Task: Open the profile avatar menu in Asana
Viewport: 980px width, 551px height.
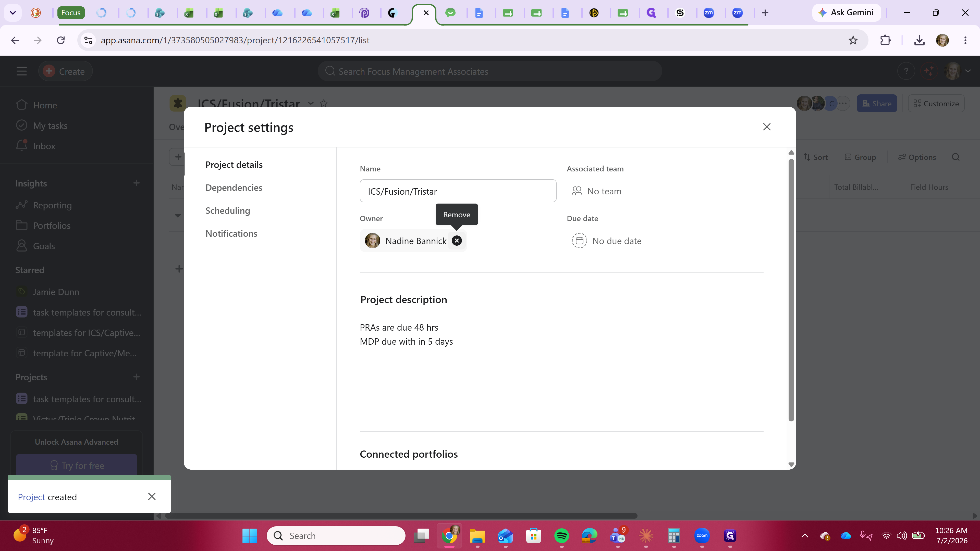Action: click(x=957, y=71)
